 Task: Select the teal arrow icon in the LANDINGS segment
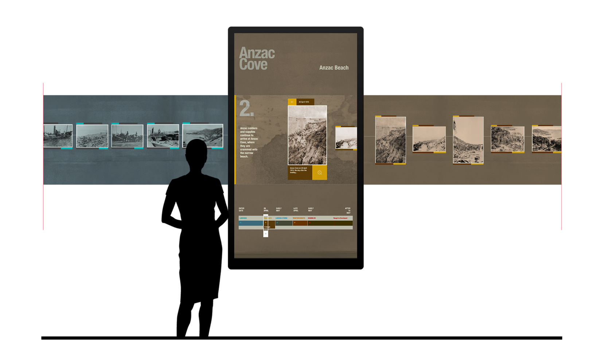(x=241, y=222)
